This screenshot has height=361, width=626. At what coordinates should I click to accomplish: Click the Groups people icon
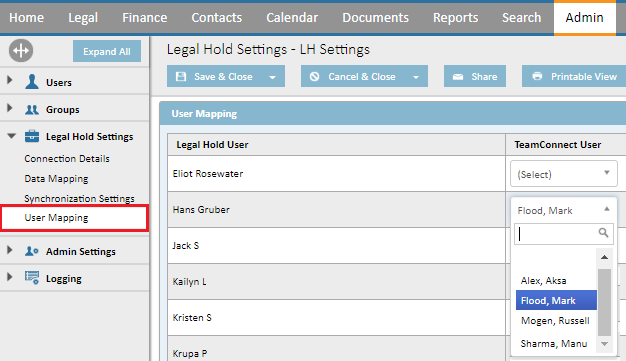pyautogui.click(x=32, y=109)
